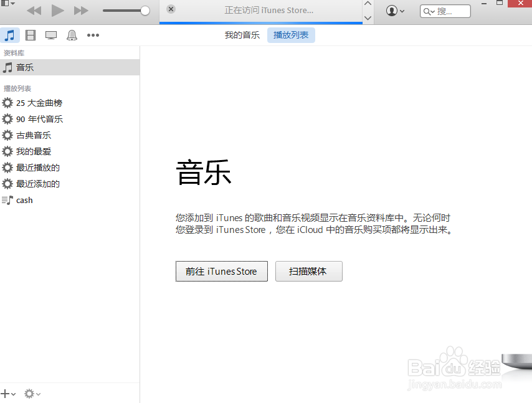Open the 我的最爱 playlist
The height and width of the screenshot is (403, 532).
[x=70, y=151]
